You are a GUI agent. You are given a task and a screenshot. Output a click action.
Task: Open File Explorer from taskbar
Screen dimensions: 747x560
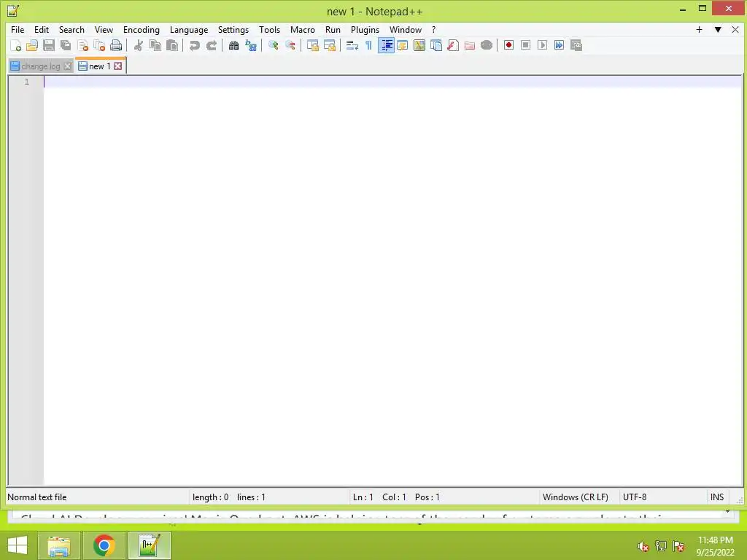click(58, 545)
